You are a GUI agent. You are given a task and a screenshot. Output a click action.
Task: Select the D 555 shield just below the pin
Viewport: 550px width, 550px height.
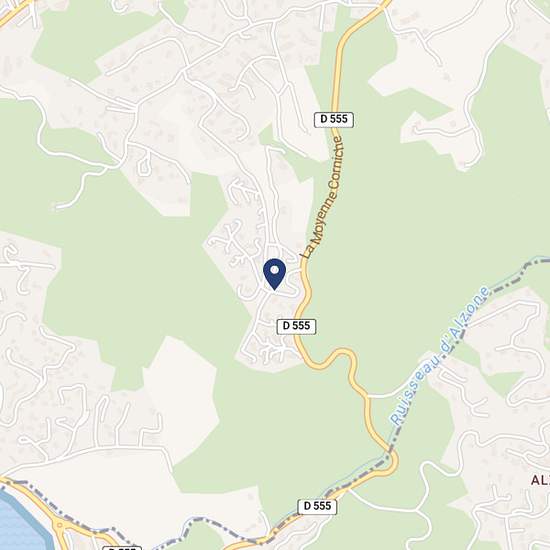296,326
